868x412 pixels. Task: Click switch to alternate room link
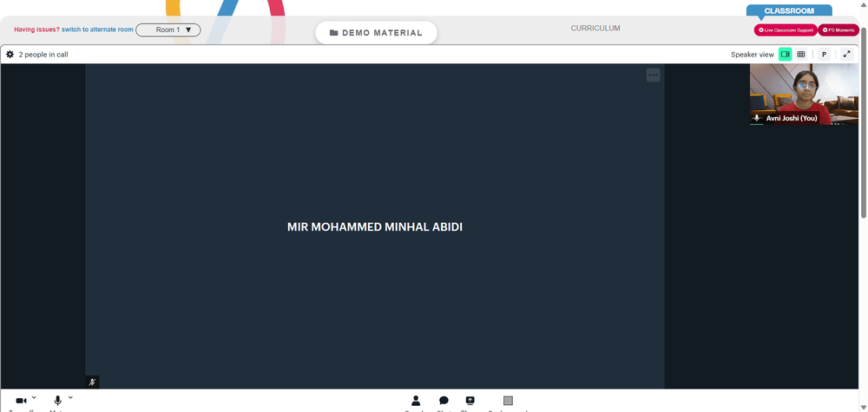point(97,29)
